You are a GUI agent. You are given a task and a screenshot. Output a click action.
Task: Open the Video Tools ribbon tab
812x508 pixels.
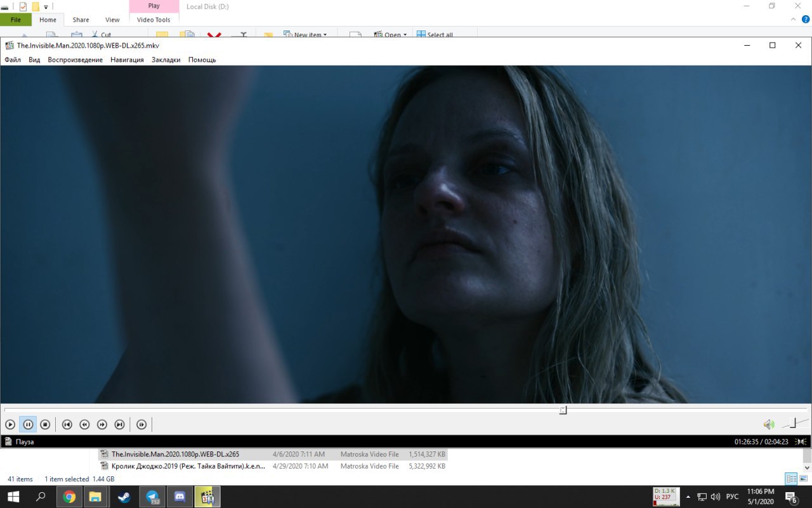[154, 20]
